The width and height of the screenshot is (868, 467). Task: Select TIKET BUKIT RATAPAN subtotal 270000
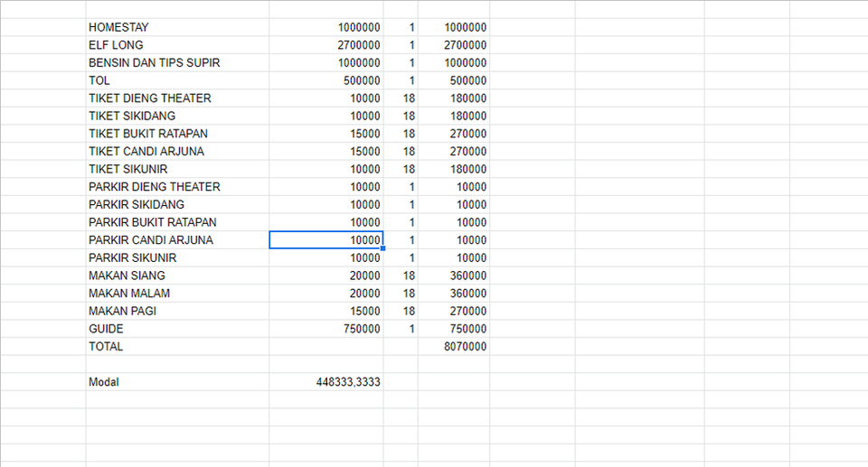(x=454, y=134)
